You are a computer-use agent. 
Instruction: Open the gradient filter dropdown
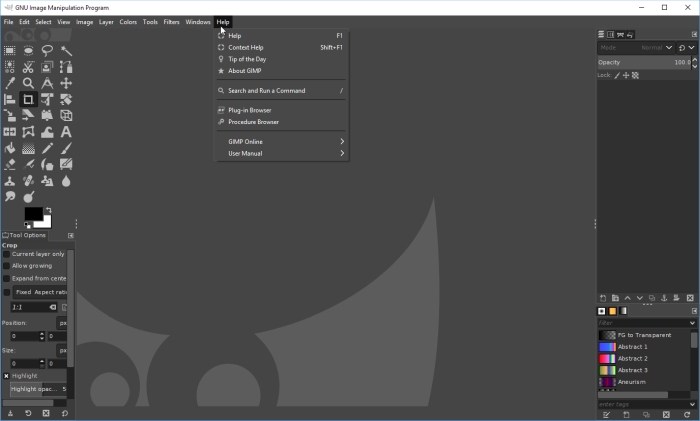pos(692,323)
